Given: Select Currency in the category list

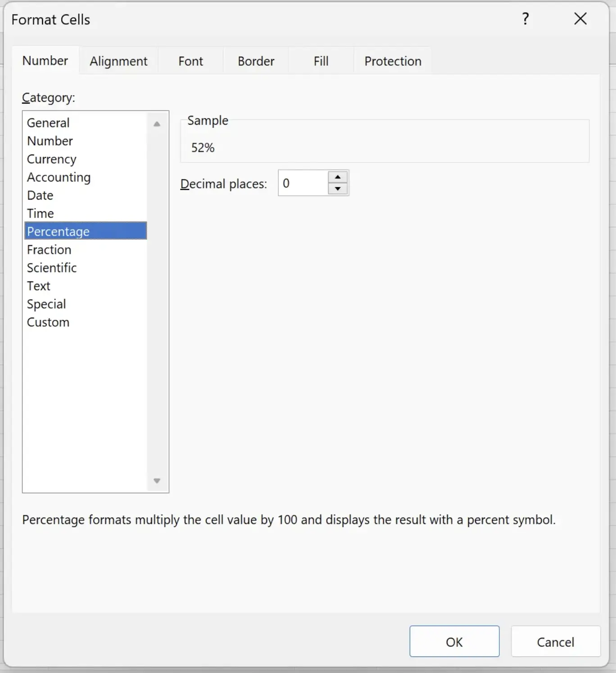Looking at the screenshot, I should pos(52,159).
